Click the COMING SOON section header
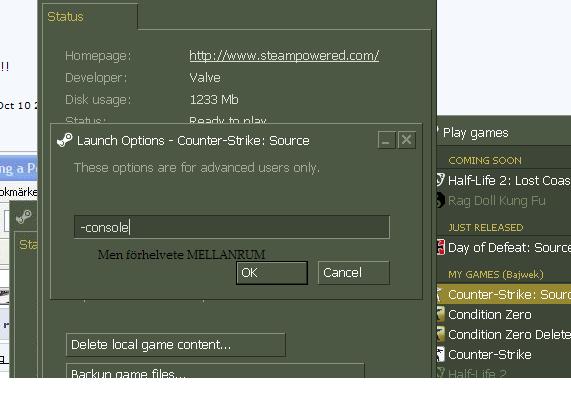This screenshot has width=571, height=411. click(x=485, y=161)
